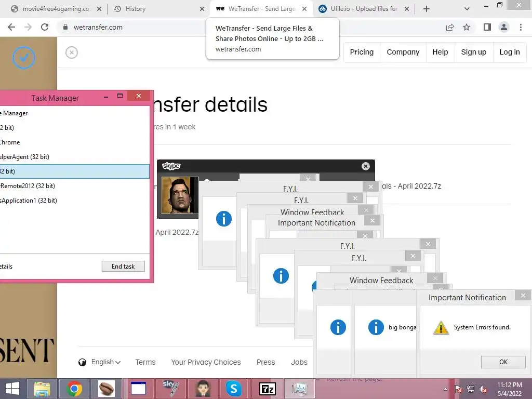
Task: Select Chrome row in Task Manager
Action: pos(75,142)
